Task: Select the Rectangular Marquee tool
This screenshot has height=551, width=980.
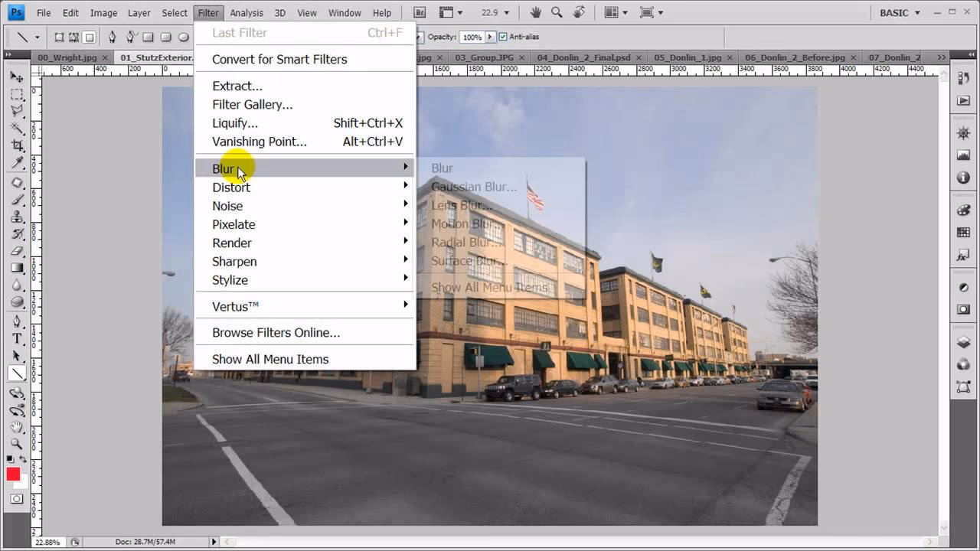Action: point(17,95)
